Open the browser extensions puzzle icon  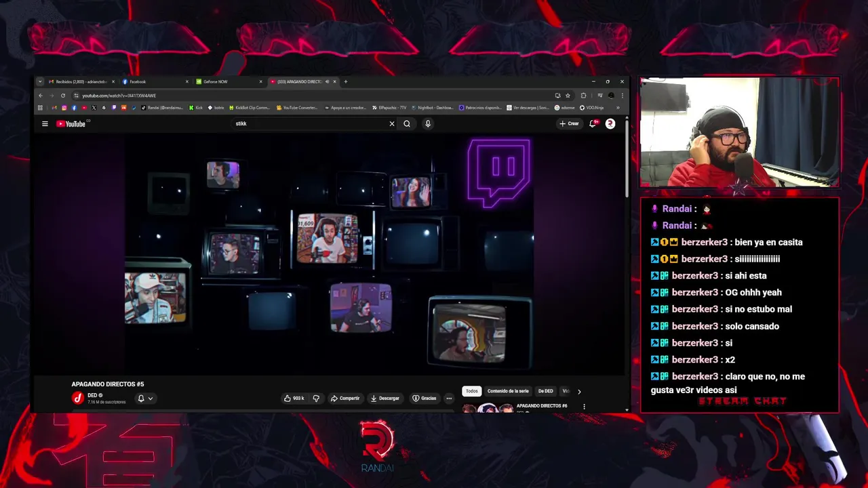tap(583, 96)
